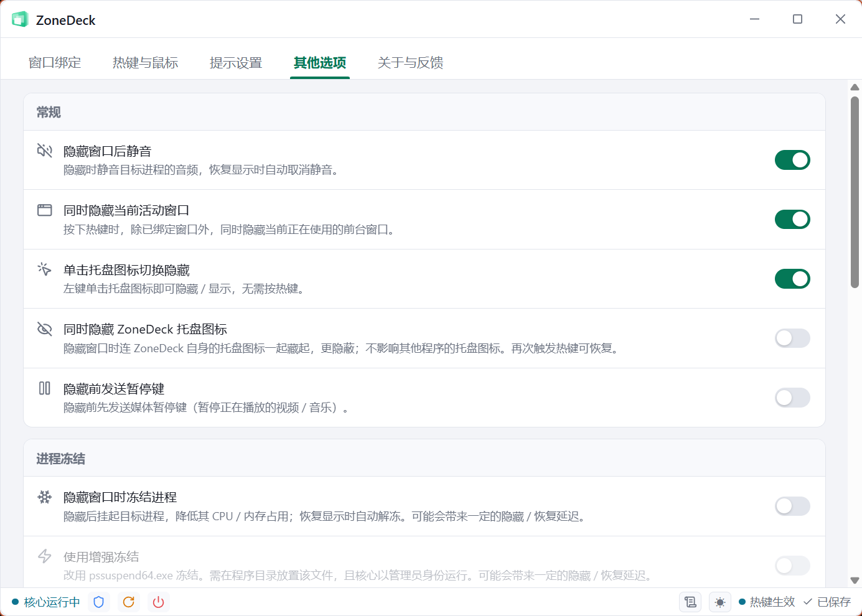This screenshot has height=616, width=862.
Task: Toggle the 使用增强冻结 switch
Action: coord(792,566)
